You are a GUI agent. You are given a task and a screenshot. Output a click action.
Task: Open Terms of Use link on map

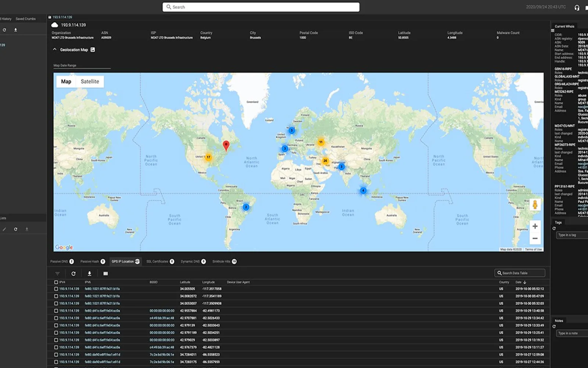coord(534,250)
